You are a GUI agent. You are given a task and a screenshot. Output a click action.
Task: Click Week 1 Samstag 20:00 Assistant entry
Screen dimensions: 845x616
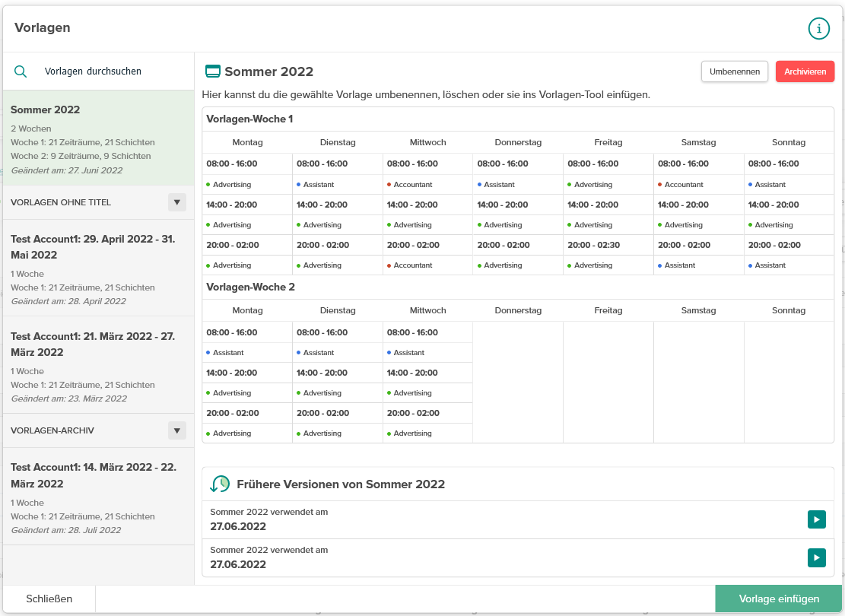(x=676, y=265)
